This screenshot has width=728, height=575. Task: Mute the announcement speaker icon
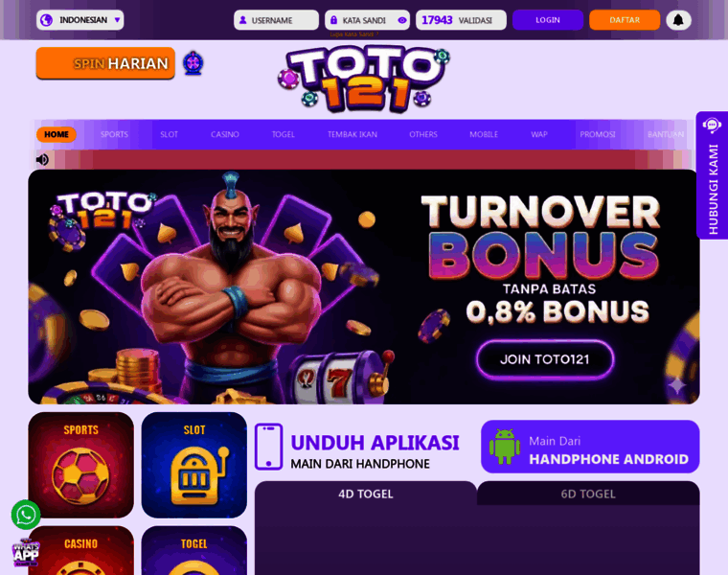(42, 160)
